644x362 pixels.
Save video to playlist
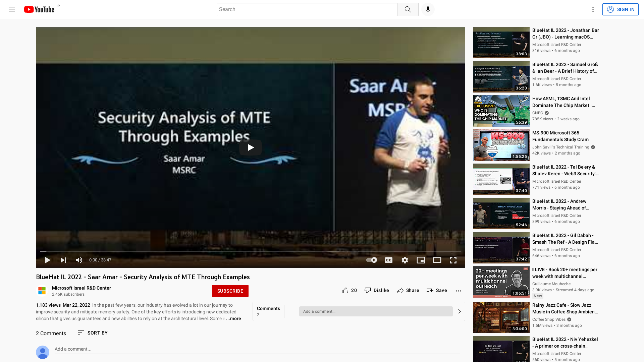(437, 291)
